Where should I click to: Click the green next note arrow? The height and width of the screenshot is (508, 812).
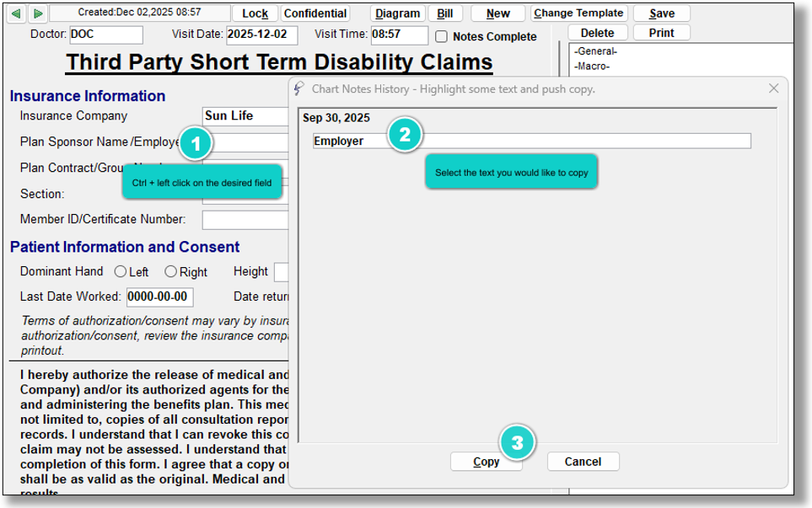tap(37, 13)
